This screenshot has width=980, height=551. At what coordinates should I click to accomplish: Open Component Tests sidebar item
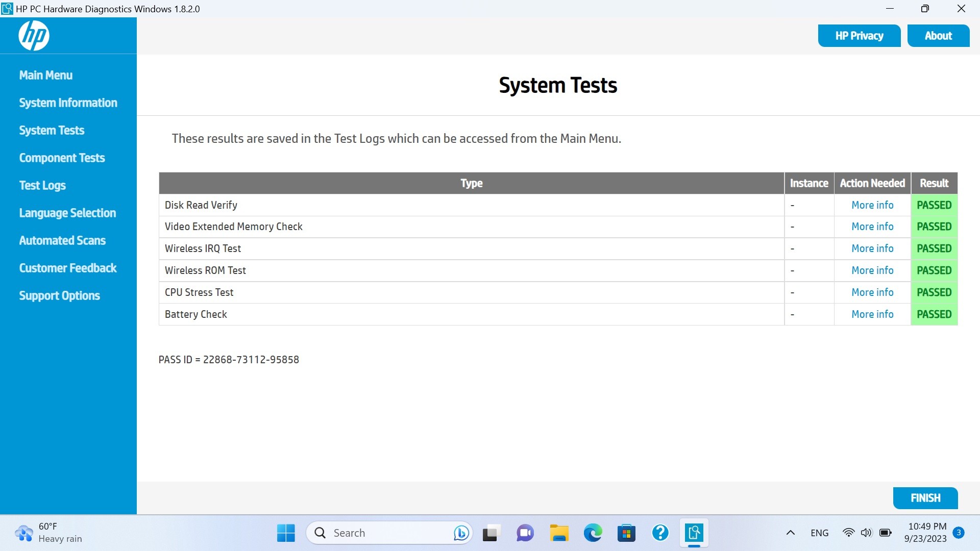[62, 158]
